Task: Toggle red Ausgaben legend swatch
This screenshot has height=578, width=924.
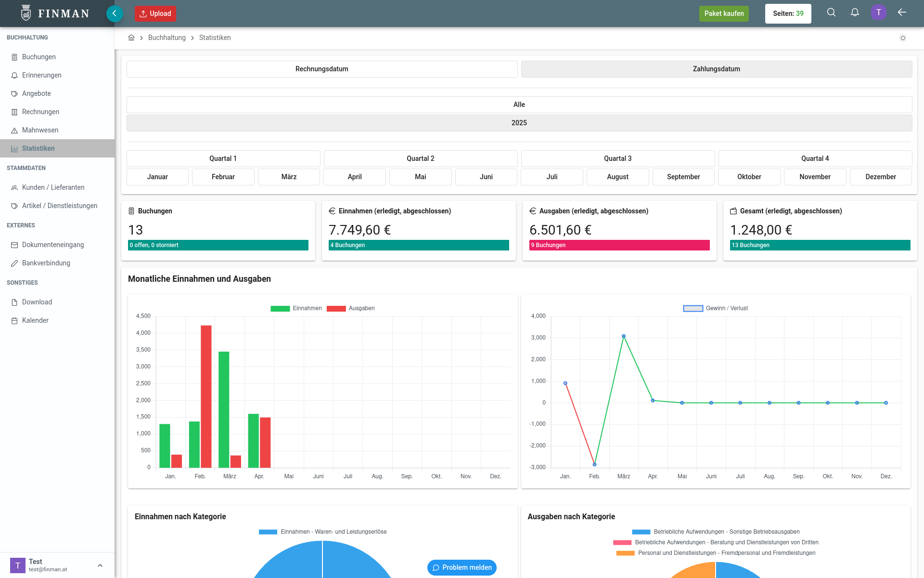Action: coord(336,309)
